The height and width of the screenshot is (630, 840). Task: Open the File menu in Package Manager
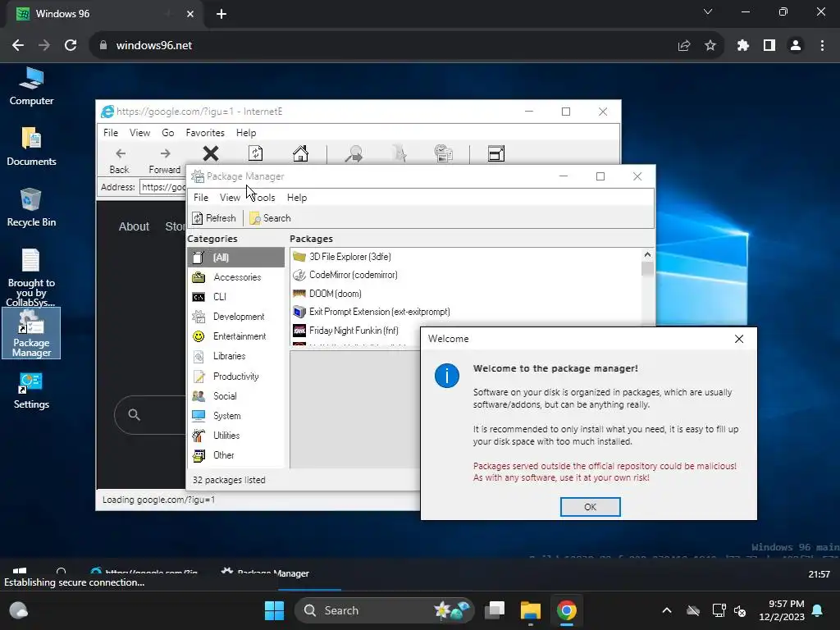(x=201, y=198)
